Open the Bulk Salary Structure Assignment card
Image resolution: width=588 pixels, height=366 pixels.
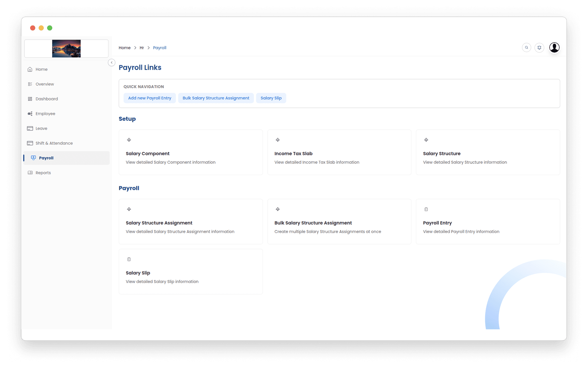[339, 222]
